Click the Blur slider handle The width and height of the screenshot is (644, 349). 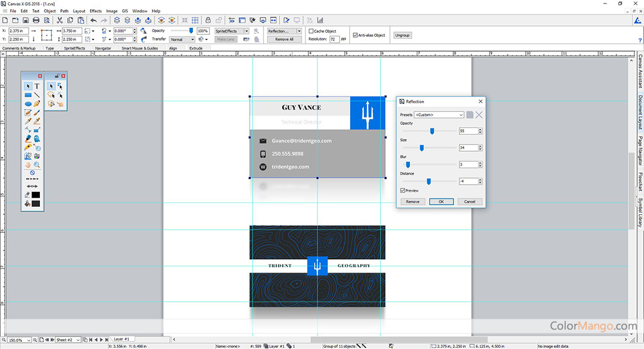(408, 165)
